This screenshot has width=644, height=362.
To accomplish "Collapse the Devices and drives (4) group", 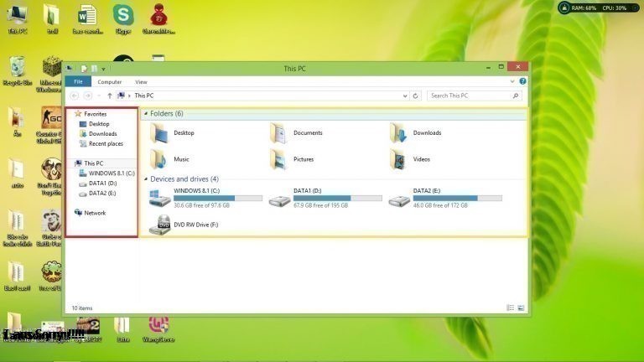I will 146,179.
